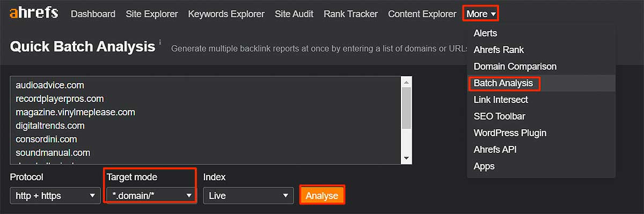Click consordini.com line
The width and height of the screenshot is (644, 214).
46,139
